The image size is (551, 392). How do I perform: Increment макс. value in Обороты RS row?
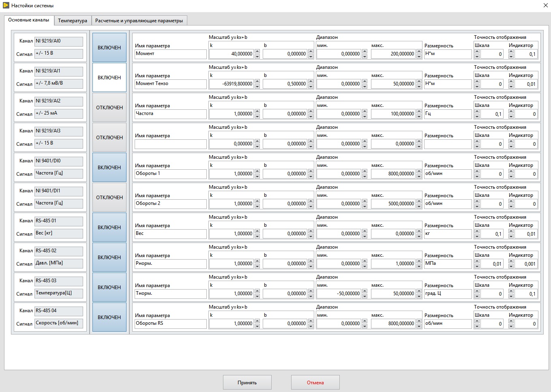tap(419, 321)
